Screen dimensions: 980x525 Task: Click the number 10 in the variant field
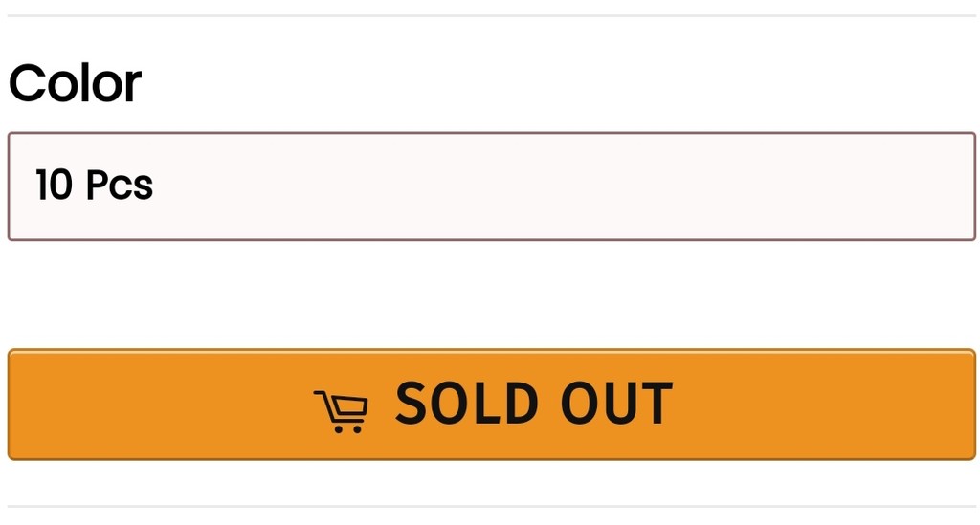click(54, 185)
